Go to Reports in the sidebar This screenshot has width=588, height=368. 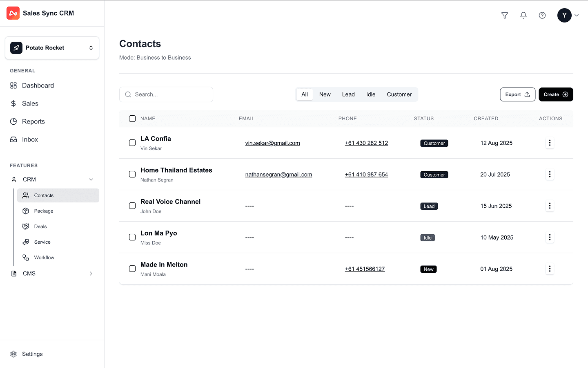(x=33, y=121)
